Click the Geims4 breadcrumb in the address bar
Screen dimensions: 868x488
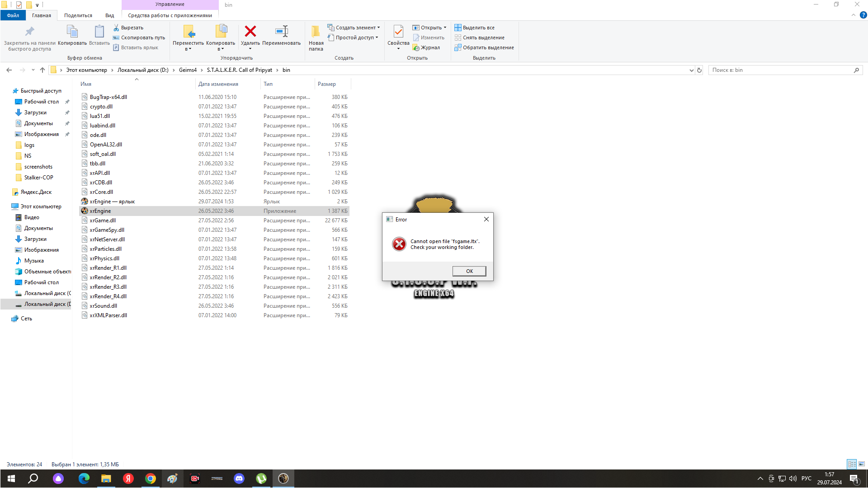(188, 70)
